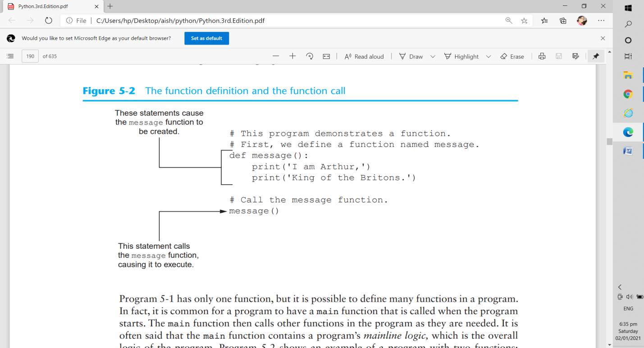Switch to Microsoft Word in taskbar

[628, 151]
